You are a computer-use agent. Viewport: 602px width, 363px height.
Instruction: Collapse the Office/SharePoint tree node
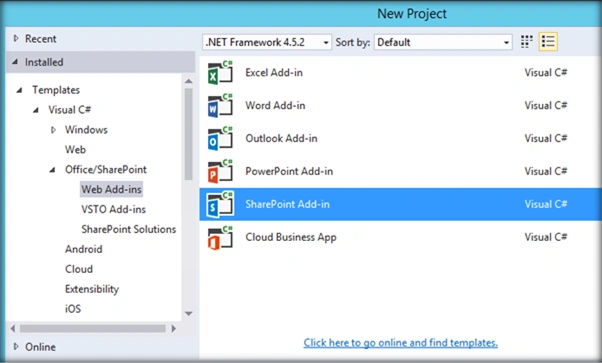point(52,170)
